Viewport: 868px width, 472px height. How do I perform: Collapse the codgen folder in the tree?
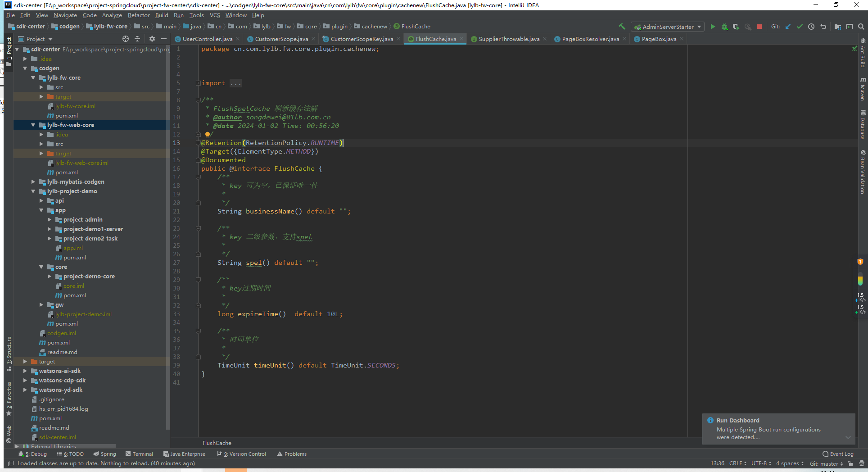point(25,68)
